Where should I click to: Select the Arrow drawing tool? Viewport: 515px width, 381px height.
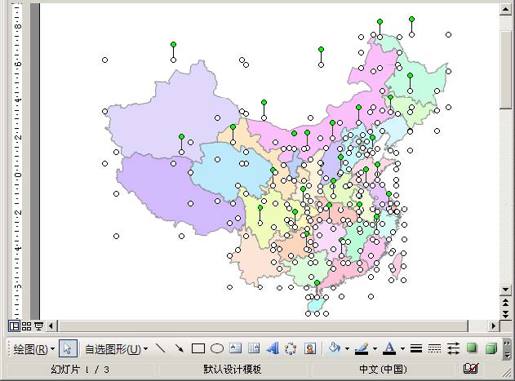[179, 349]
